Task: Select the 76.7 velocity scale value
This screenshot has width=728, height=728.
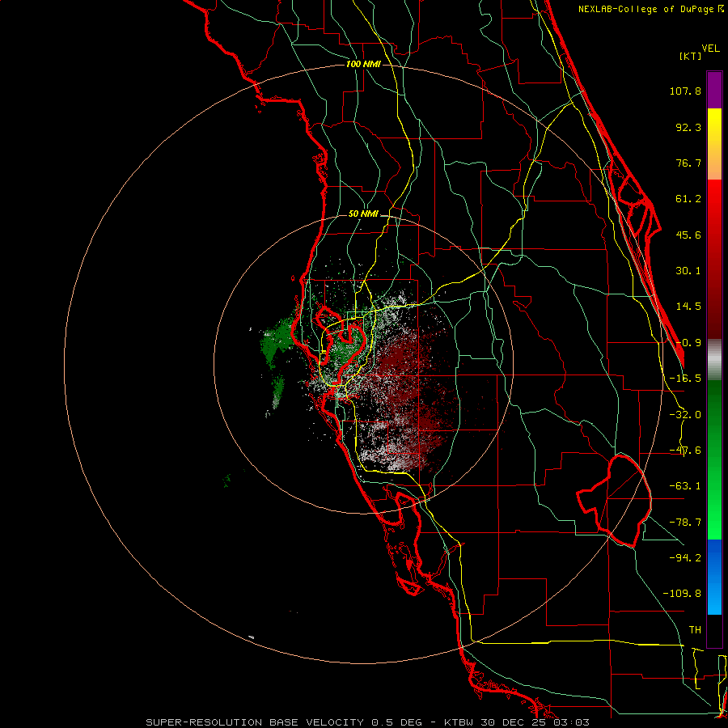Action: pyautogui.click(x=688, y=163)
